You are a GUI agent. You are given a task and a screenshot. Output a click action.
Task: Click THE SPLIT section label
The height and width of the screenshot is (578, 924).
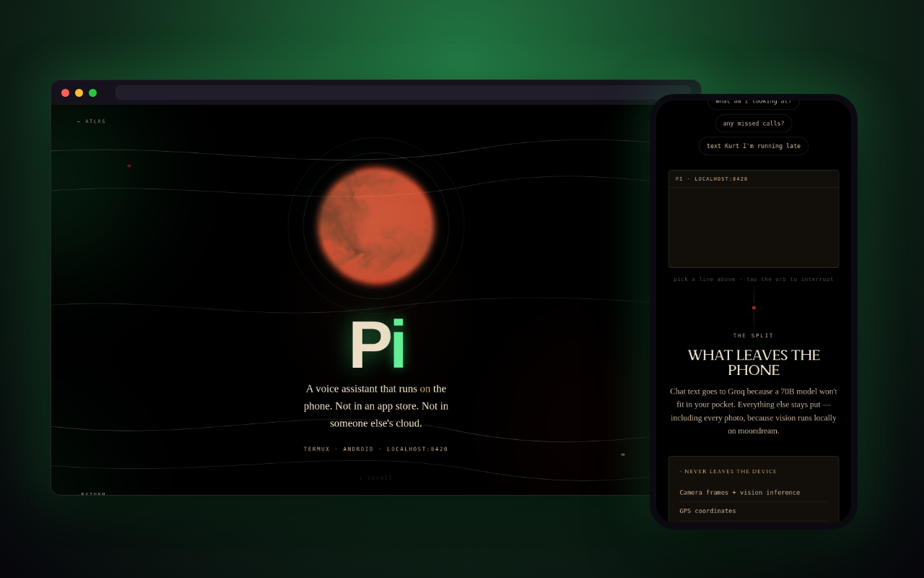(x=754, y=335)
